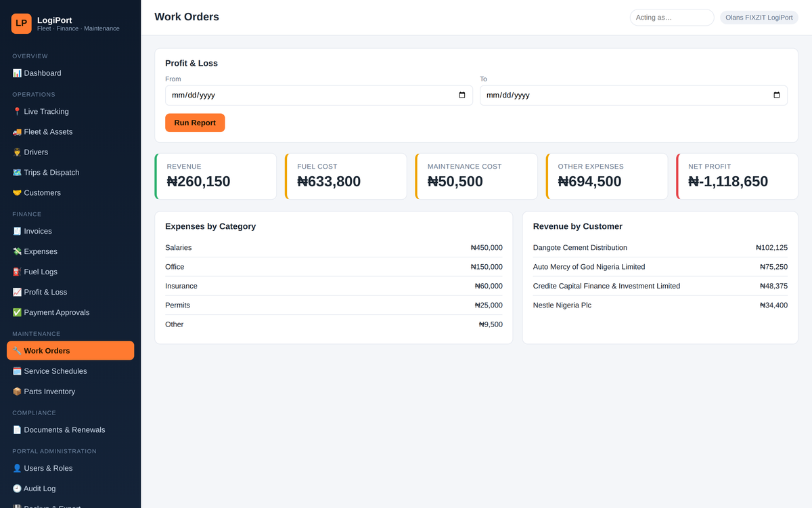The image size is (812, 508).
Task: Click the money icon beside Expenses
Action: [x=17, y=252]
